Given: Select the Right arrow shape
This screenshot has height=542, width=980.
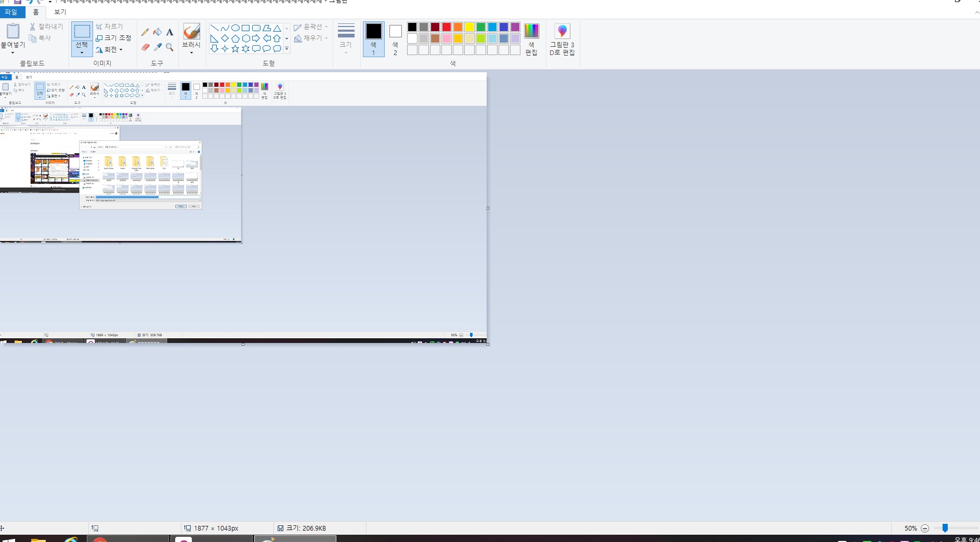Looking at the screenshot, I should tap(256, 38).
